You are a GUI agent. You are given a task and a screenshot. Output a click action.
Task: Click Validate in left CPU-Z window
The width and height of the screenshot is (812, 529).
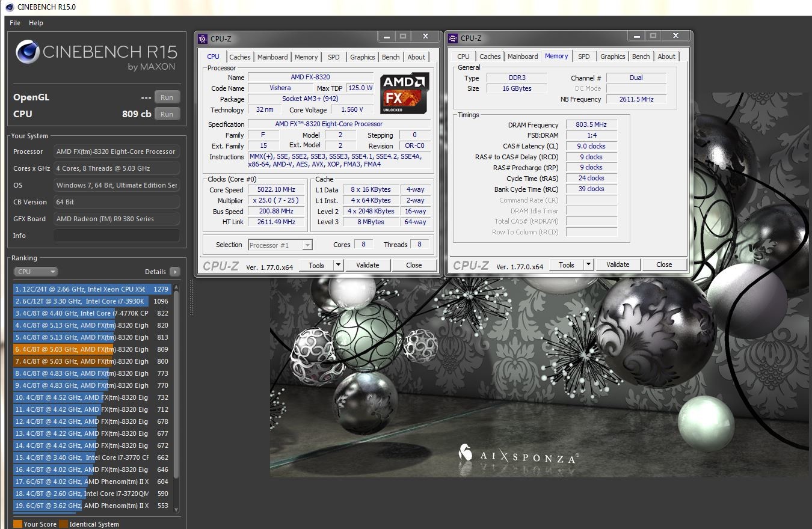(x=368, y=265)
